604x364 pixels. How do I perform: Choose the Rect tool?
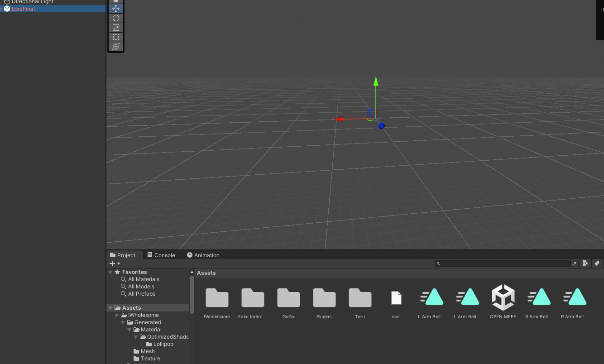click(116, 37)
